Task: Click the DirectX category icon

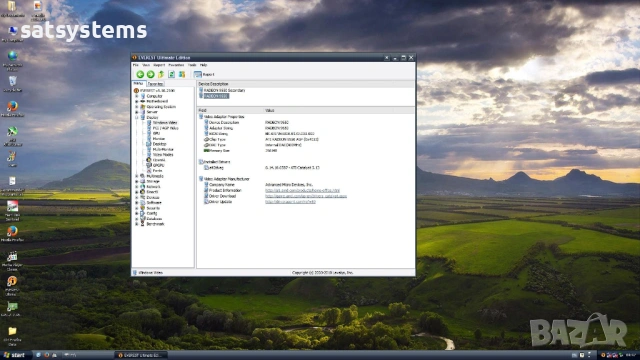Action: (142, 192)
